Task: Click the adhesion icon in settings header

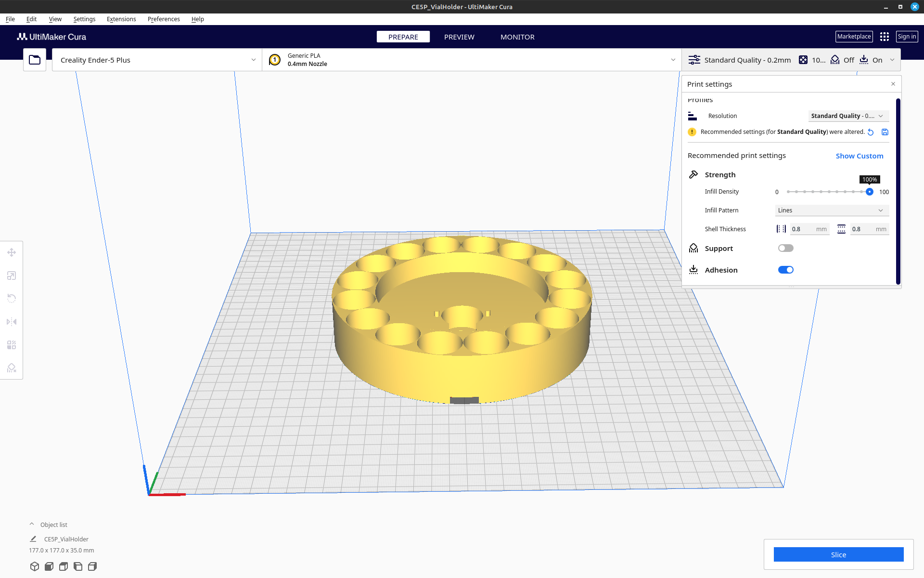Action: (864, 60)
